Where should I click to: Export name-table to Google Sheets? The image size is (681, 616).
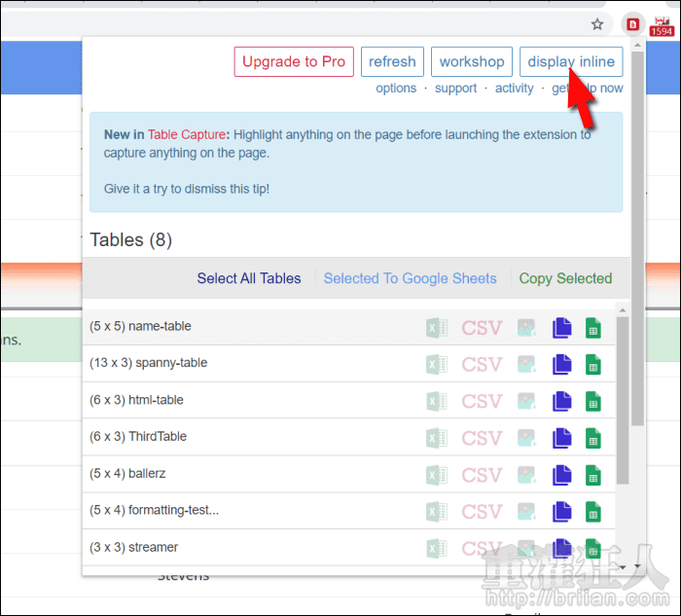(x=592, y=328)
